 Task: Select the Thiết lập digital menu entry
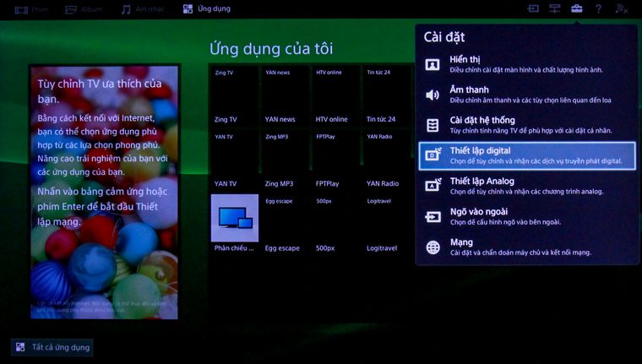527,155
